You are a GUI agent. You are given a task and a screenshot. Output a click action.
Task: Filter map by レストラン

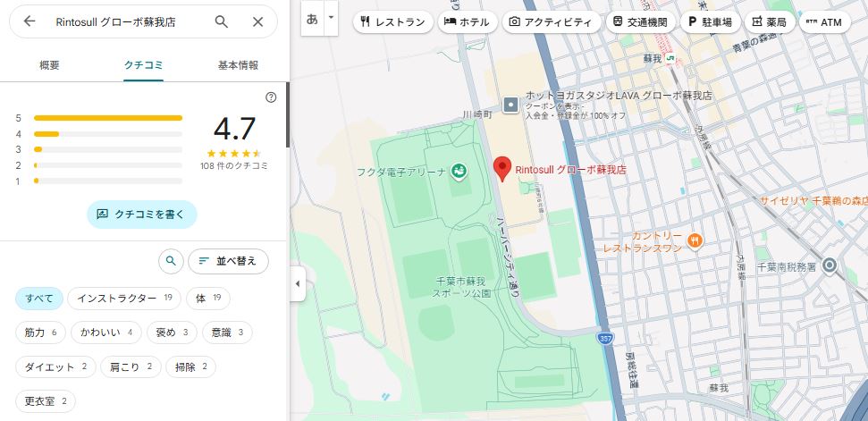tap(391, 22)
